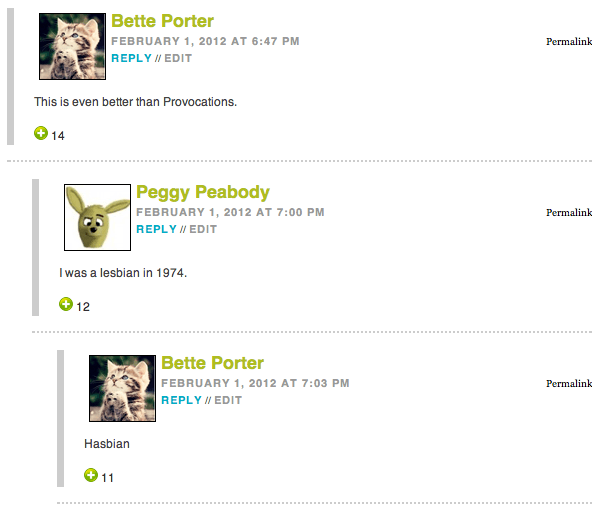This screenshot has height=514, width=599.
Task: Open Permalink for Peggy Peabody's comment
Action: (x=569, y=212)
